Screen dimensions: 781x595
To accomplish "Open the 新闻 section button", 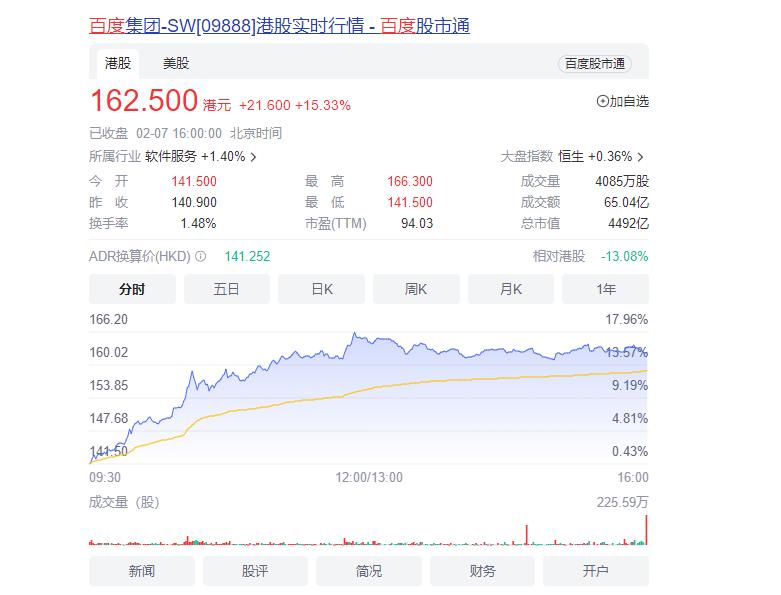I will tap(142, 571).
